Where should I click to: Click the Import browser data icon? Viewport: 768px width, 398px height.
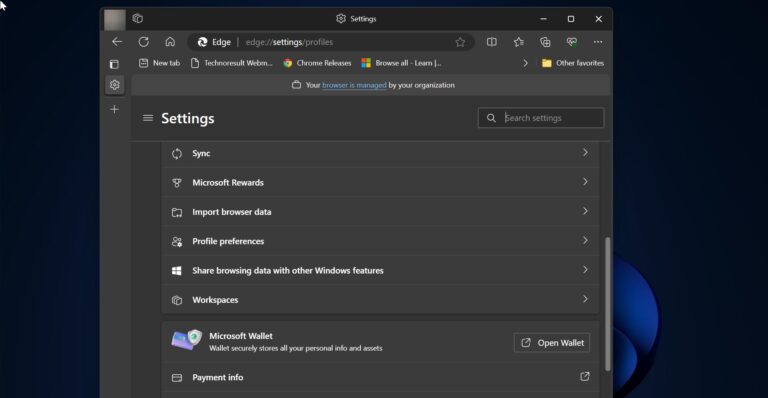point(177,212)
